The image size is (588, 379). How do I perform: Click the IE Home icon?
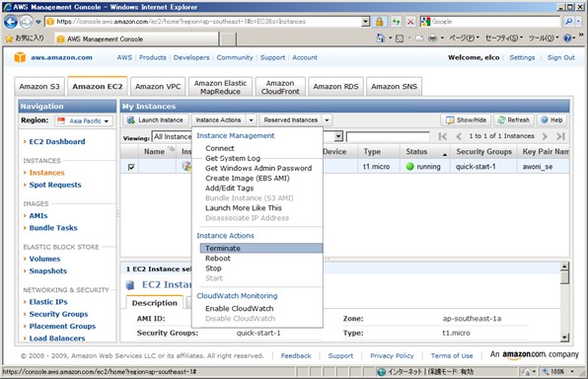pos(381,38)
